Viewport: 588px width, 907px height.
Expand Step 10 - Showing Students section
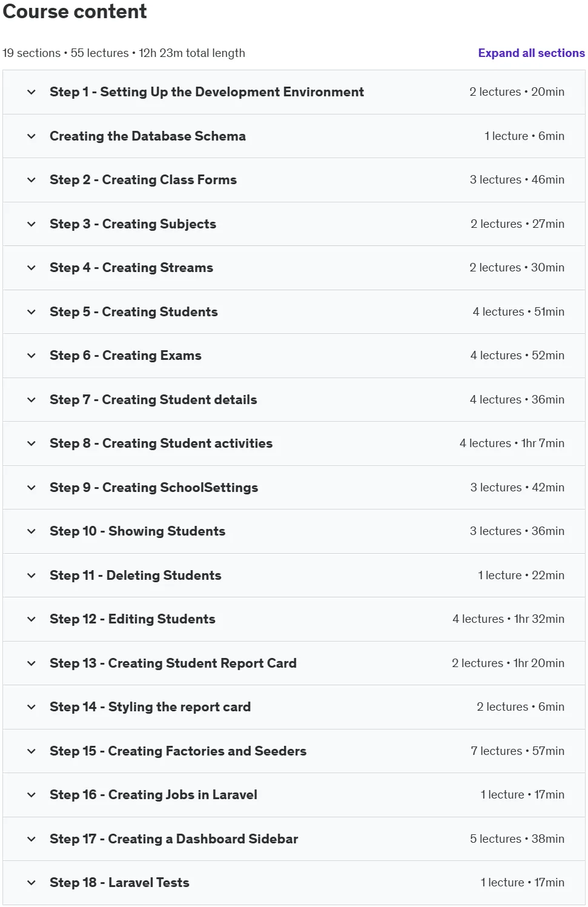click(294, 531)
